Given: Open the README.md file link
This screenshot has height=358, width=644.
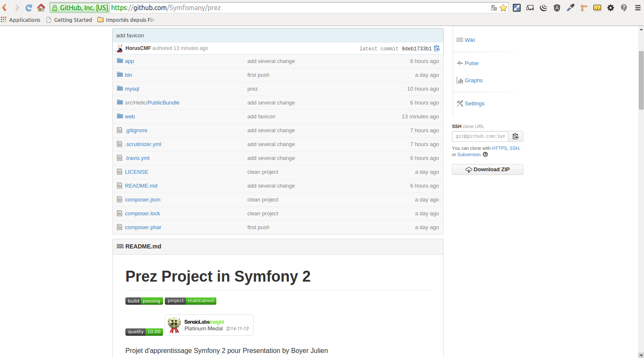Looking at the screenshot, I should (141, 186).
